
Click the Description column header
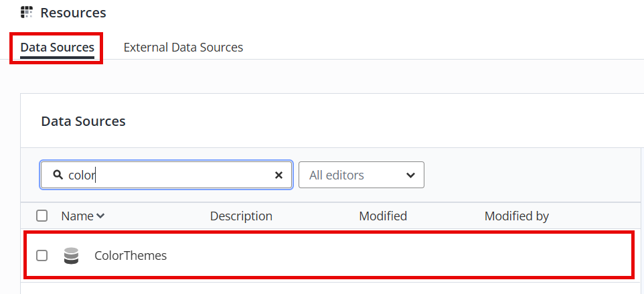(241, 216)
